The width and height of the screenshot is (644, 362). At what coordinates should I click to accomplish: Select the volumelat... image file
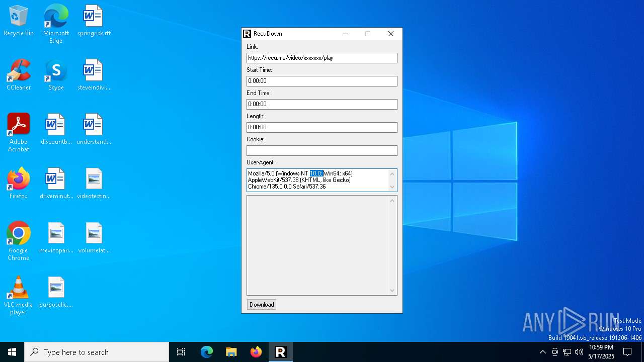(x=94, y=238)
